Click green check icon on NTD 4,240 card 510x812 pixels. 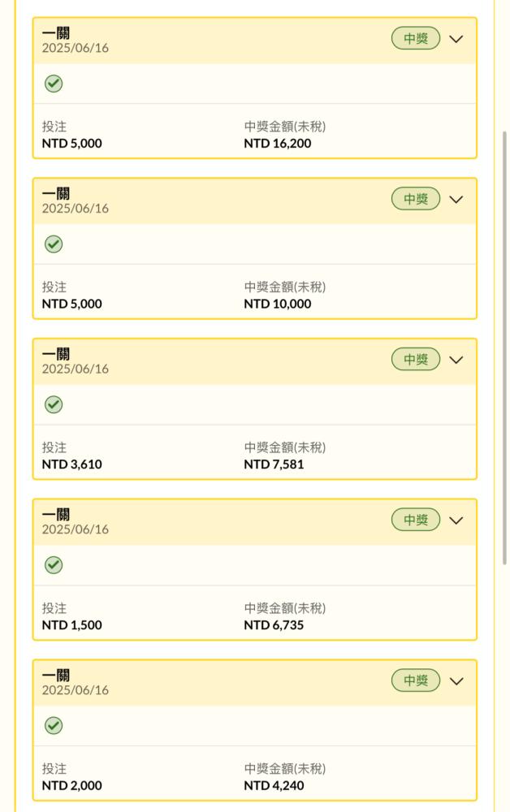tap(54, 725)
